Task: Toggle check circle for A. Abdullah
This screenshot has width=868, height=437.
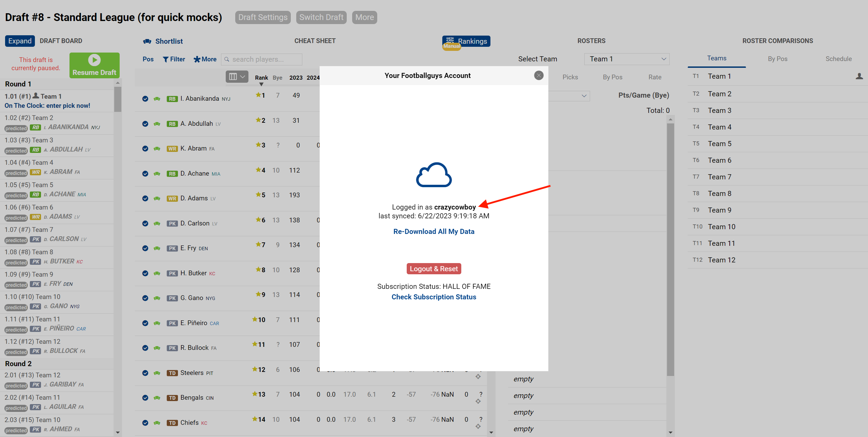Action: click(x=145, y=124)
